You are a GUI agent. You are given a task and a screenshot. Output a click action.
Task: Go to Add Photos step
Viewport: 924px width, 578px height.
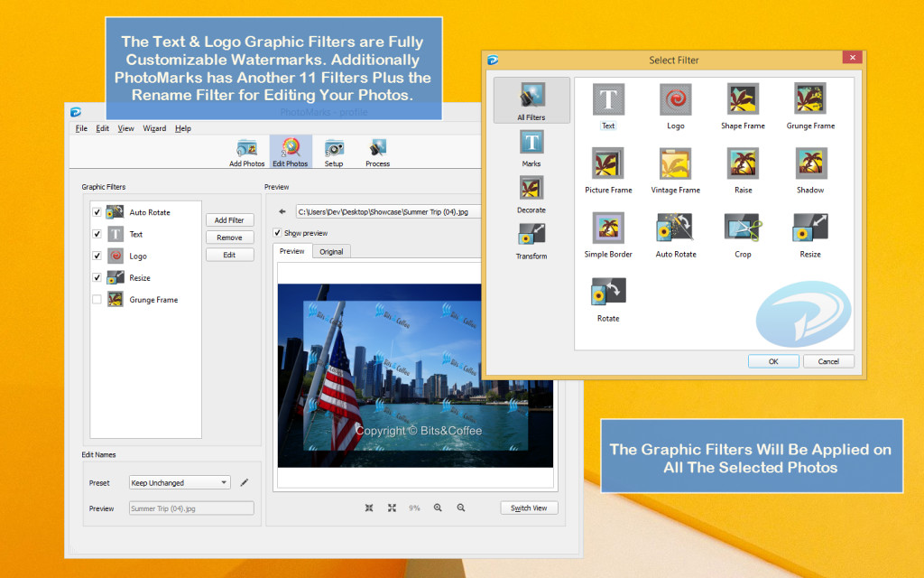click(246, 153)
